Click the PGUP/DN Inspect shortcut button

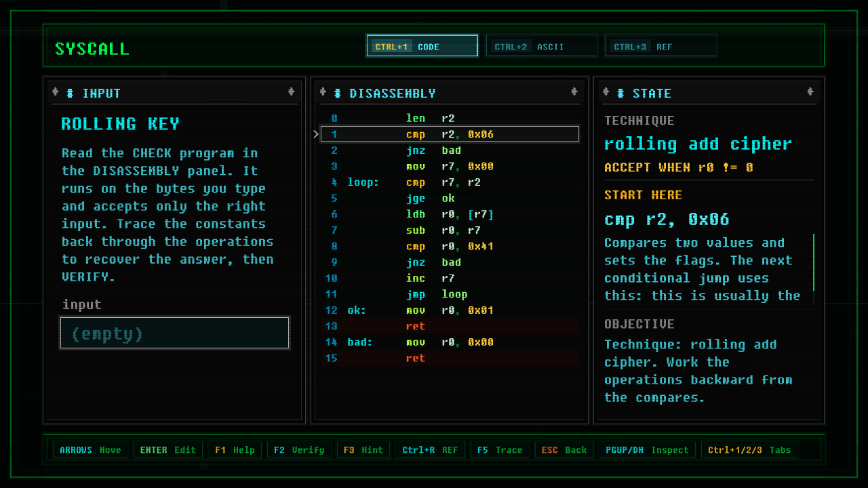647,449
